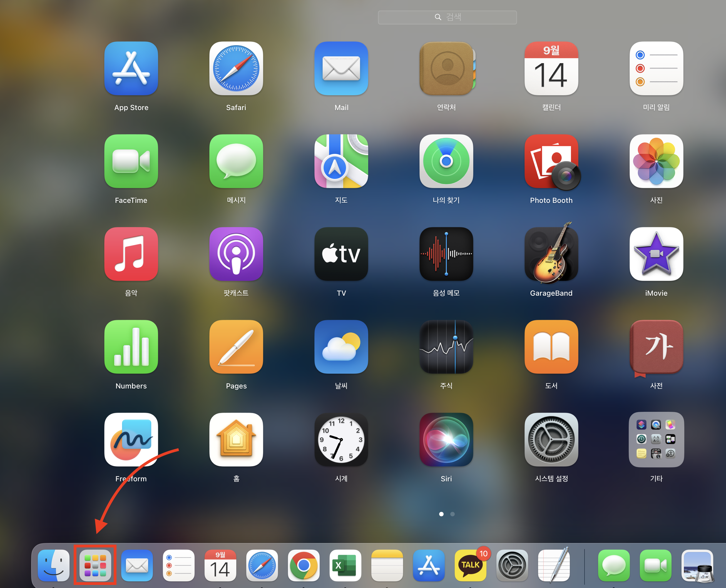Select the first Launchpad page dot
726x588 pixels.
click(441, 514)
